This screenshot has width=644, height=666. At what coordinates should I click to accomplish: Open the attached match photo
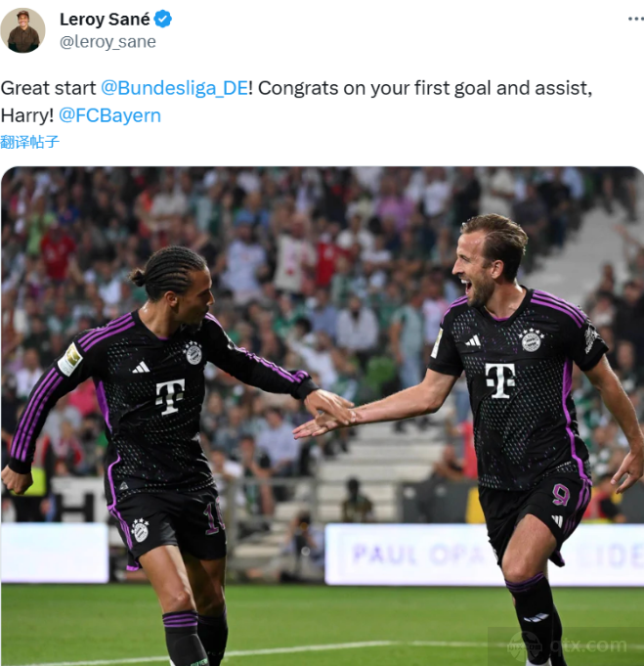322,417
